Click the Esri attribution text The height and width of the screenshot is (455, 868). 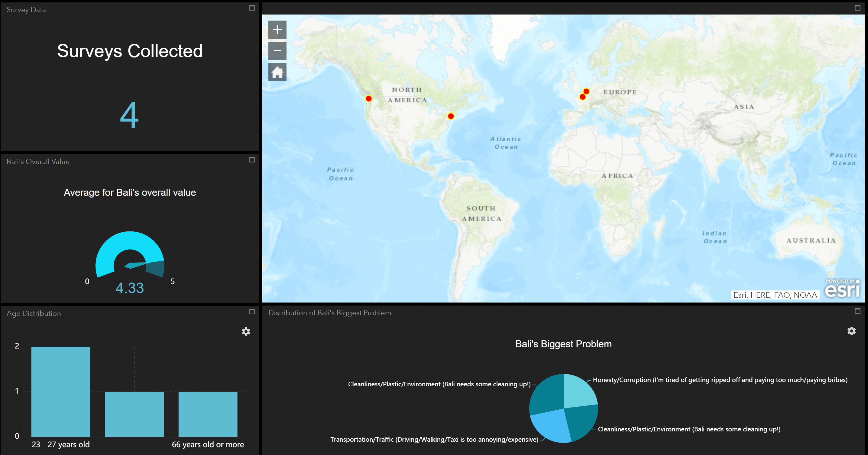(775, 295)
